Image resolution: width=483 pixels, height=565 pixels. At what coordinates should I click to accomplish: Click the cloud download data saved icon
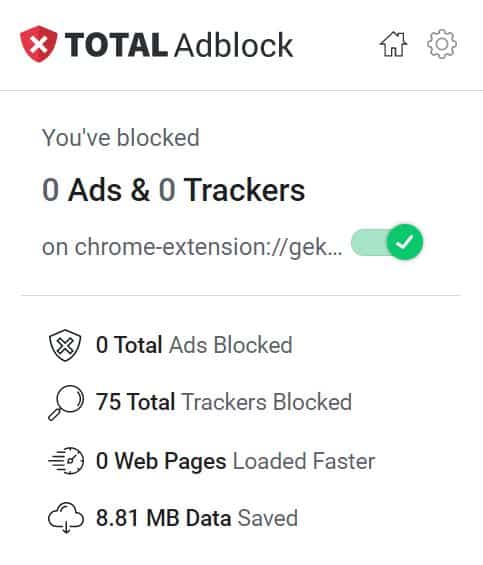tap(66, 517)
